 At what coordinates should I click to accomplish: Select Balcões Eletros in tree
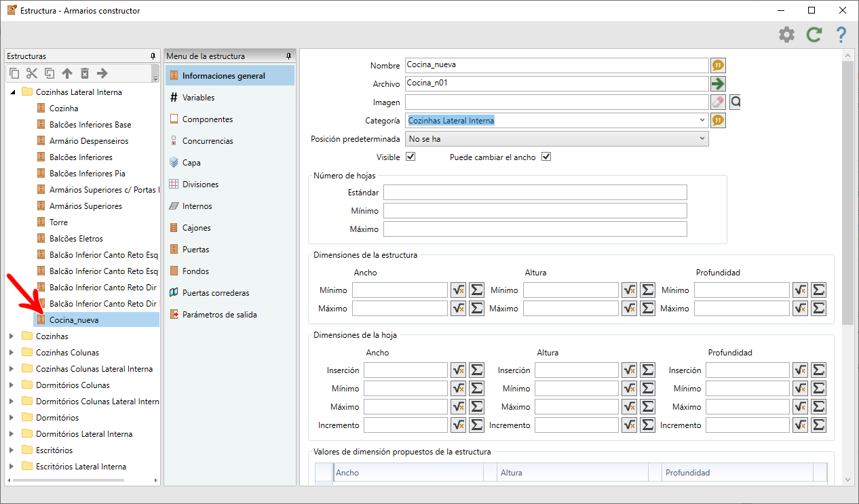point(76,238)
